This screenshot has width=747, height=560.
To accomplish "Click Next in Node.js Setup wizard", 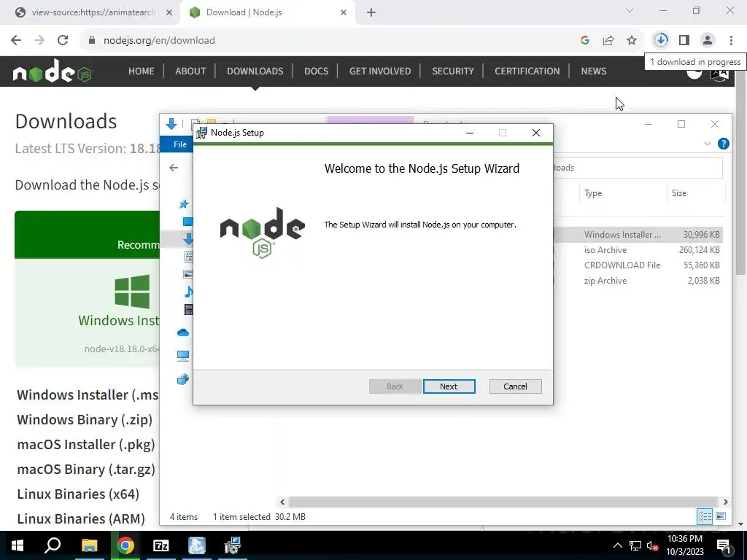I will click(x=449, y=386).
